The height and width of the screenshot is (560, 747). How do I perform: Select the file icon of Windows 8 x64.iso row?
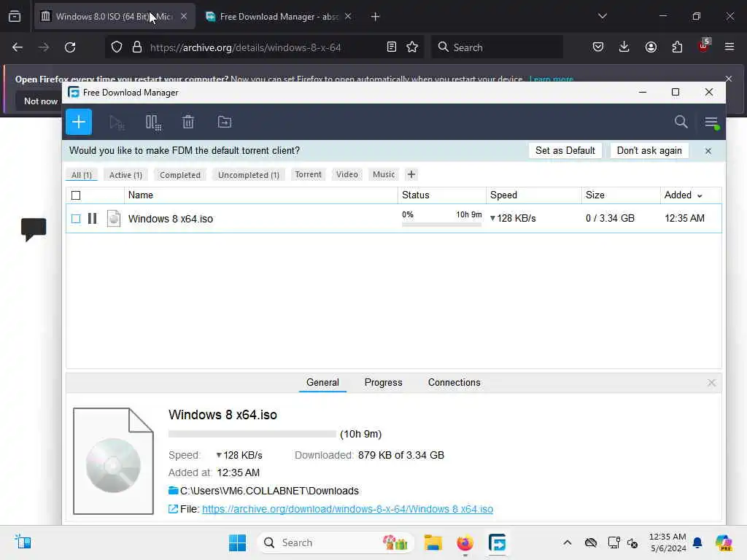click(x=113, y=219)
